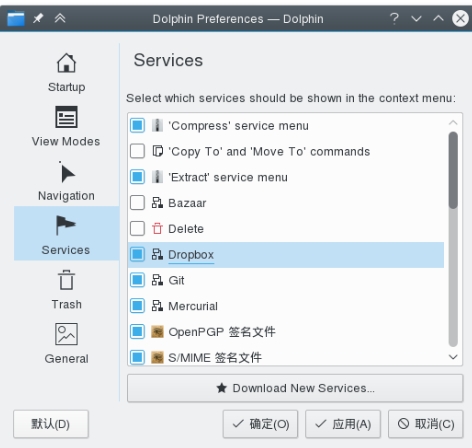Image resolution: width=472 pixels, height=448 pixels.
Task: Click the Dolphin folder window icon
Action: point(16,18)
